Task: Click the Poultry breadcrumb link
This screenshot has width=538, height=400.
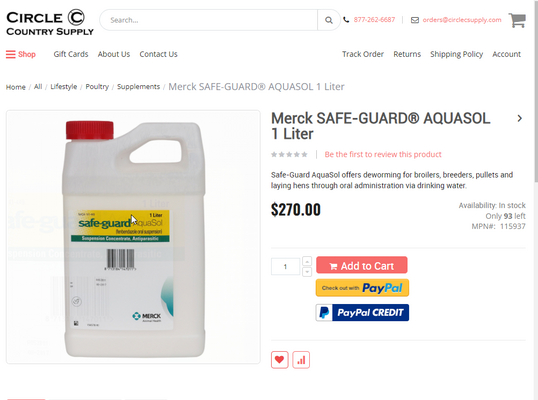Action: (x=97, y=86)
